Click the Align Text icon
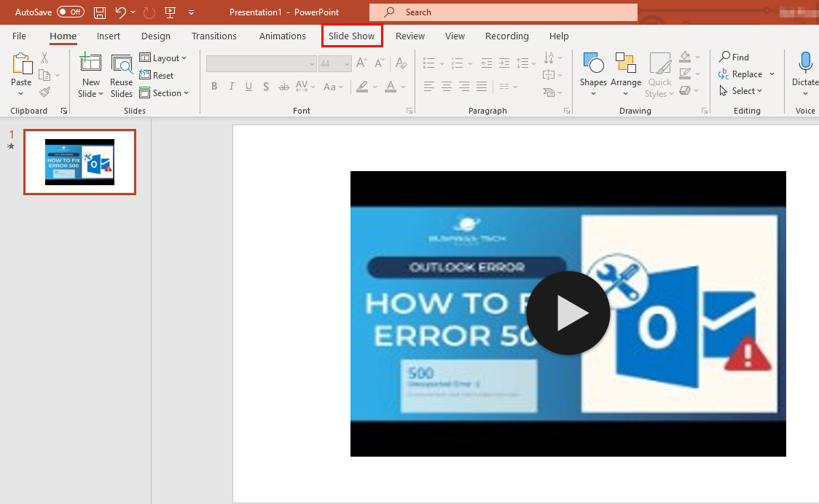Screen dimensions: 819x504 pos(549,75)
